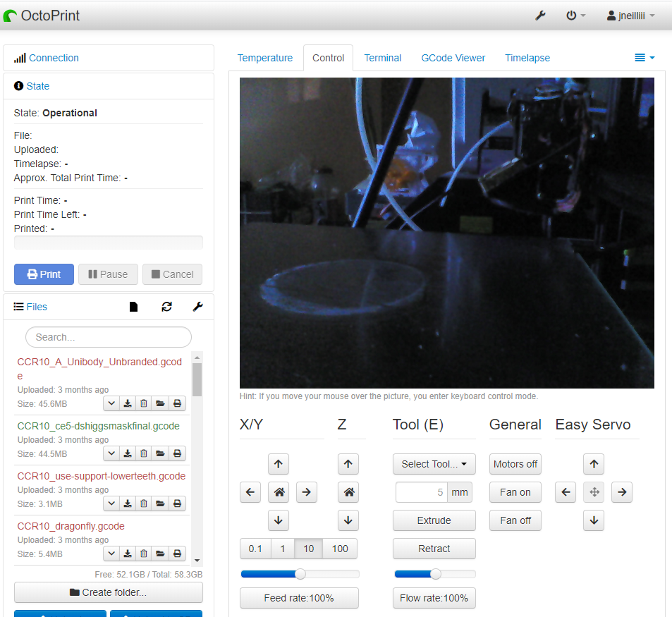Viewport: 672px width, 617px height.
Task: Start the Print job
Action: click(x=44, y=274)
